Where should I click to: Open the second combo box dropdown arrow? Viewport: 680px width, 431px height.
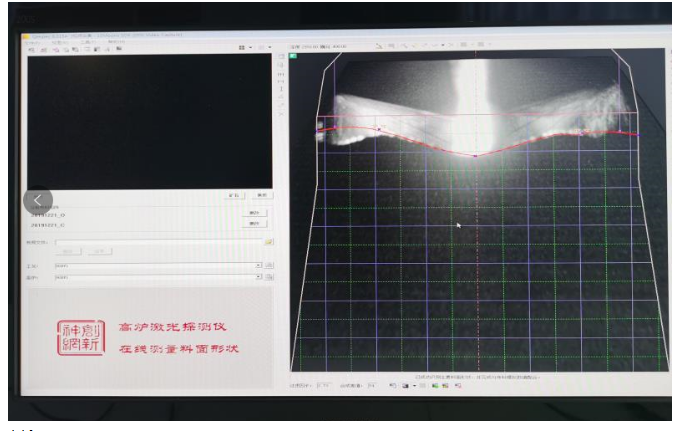coord(259,278)
